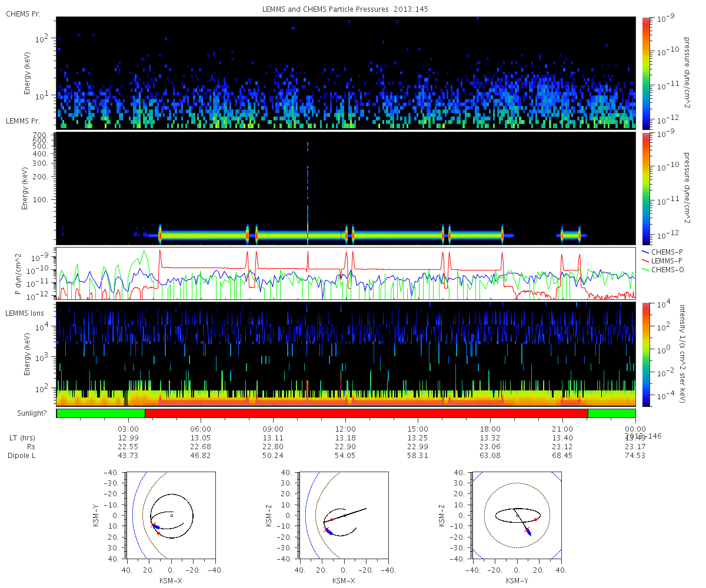
Task: Click the P dyn/cm^2 line plot panel
Action: [x=345, y=273]
